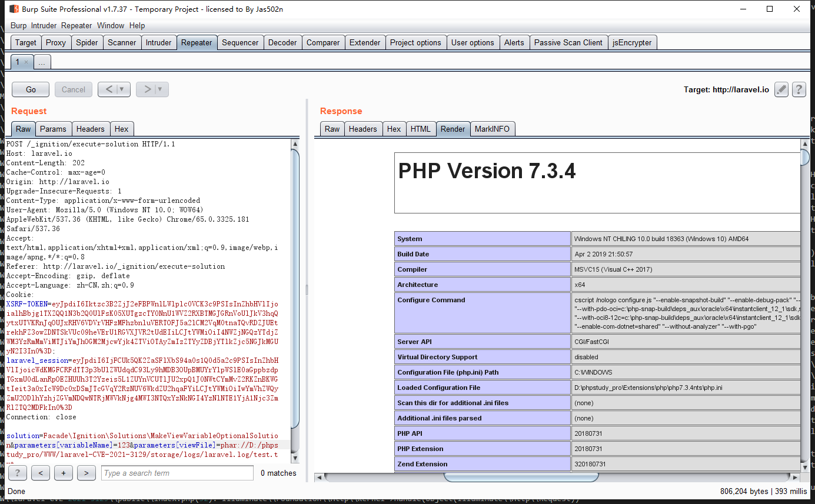The image size is (815, 504).
Task: Open the Intruder menu
Action: (x=44, y=25)
